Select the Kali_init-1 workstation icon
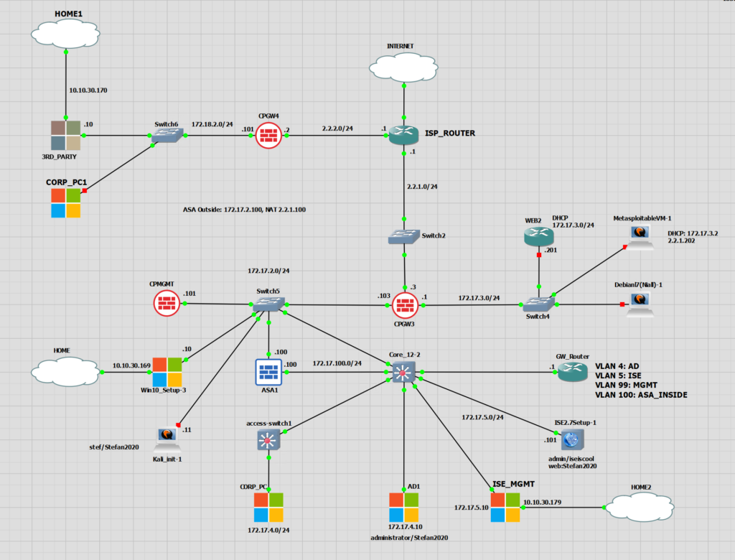Screen dimensions: 735x560 (x=167, y=434)
